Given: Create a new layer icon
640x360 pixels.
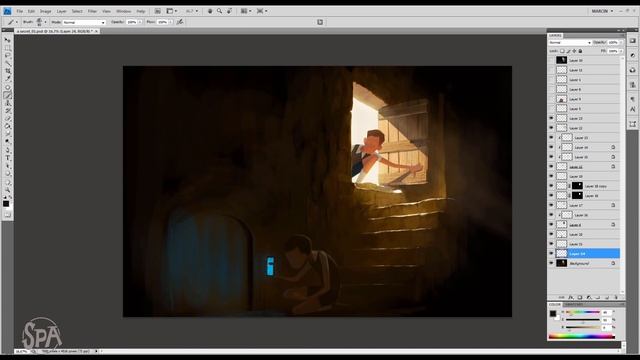Looking at the screenshot, I should [607, 298].
